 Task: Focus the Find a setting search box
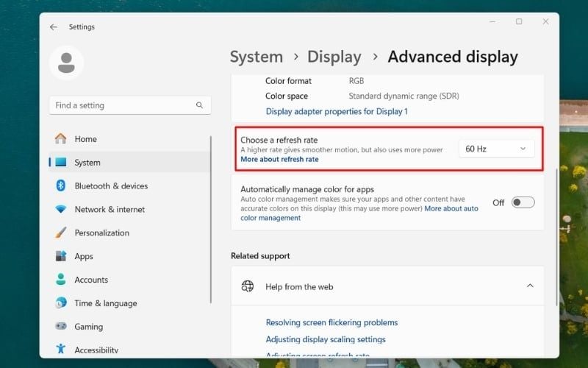[130, 105]
